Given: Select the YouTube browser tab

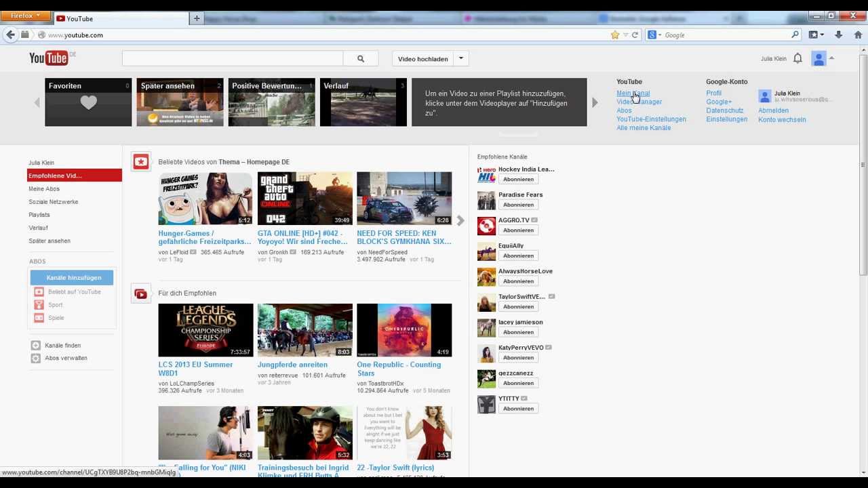Looking at the screenshot, I should pyautogui.click(x=121, y=18).
